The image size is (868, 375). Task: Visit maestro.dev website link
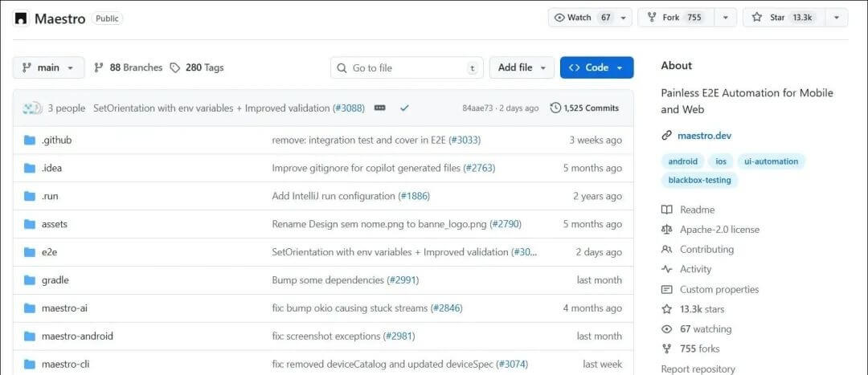(704, 136)
